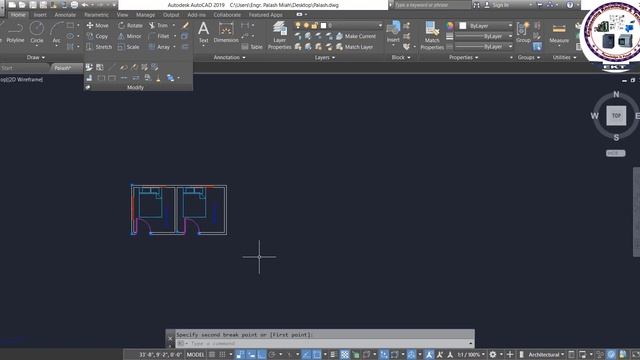Toggle transparency display in status bar

tap(345, 355)
